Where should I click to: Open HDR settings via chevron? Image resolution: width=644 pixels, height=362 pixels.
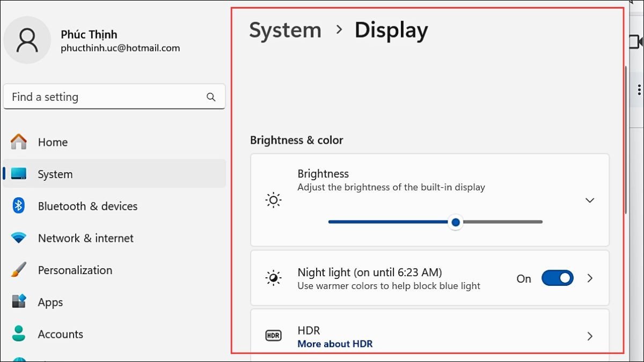pos(590,336)
